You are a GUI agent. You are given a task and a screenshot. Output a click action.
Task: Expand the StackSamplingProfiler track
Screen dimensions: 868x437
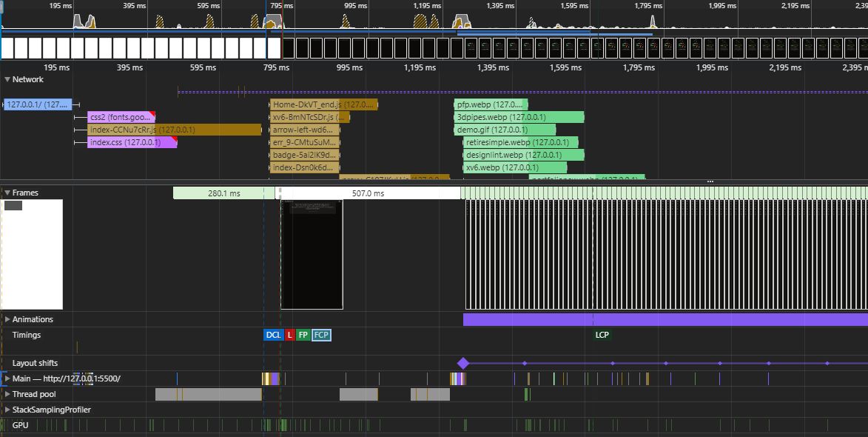coord(7,410)
